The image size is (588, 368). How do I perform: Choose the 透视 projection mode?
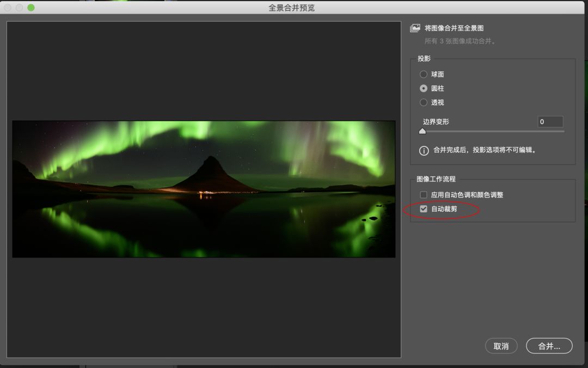[424, 102]
